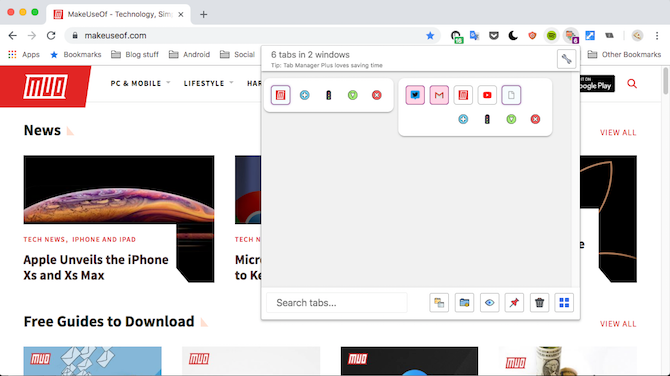
Task: Close second window group with red X
Action: click(535, 119)
